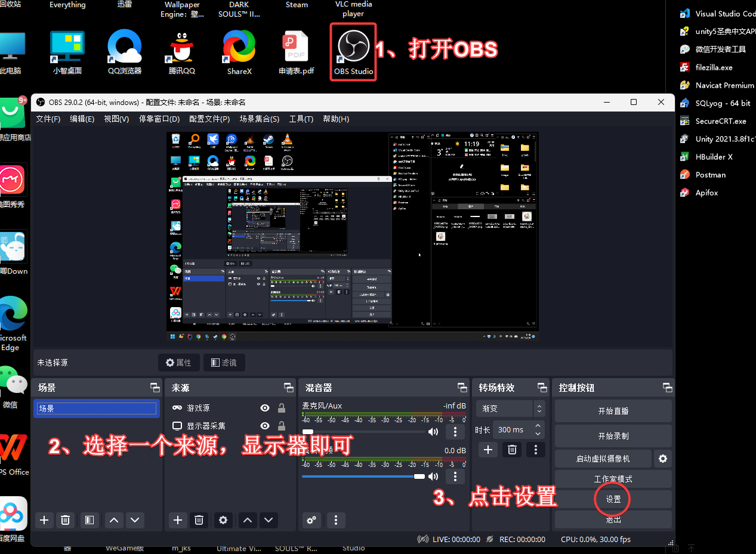
Task: Delete selected source with trash icon
Action: click(x=200, y=520)
